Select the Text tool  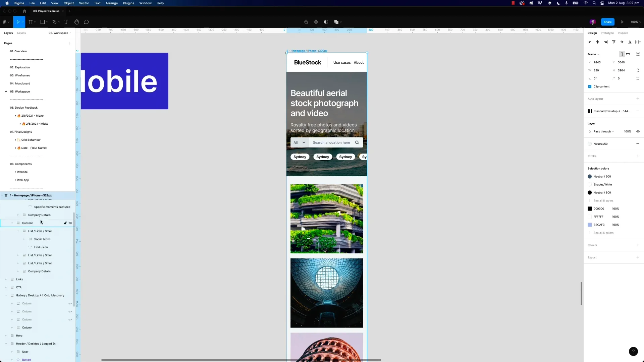[x=66, y=22]
